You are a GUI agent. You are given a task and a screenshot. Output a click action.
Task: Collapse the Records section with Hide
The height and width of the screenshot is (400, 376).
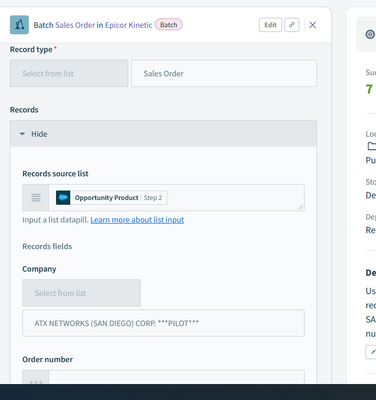163,134
